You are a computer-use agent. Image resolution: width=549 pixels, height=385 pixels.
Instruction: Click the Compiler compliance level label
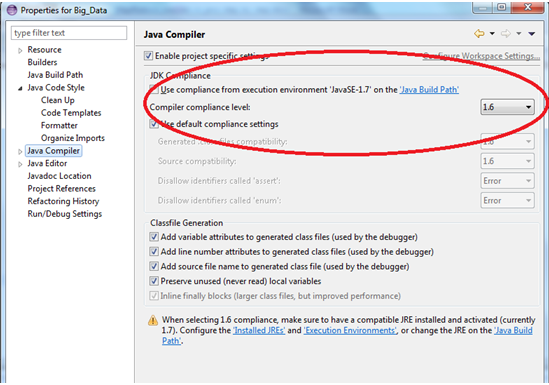200,107
